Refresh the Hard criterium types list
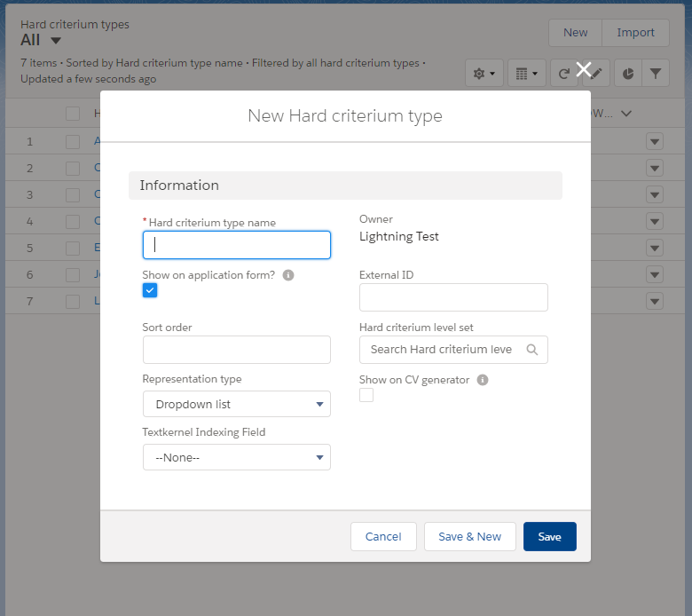Image resolution: width=692 pixels, height=616 pixels. [x=564, y=74]
